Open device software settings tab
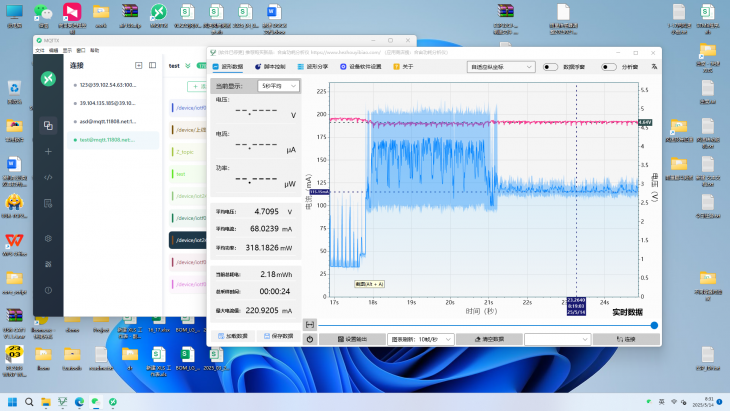The height and width of the screenshot is (411, 730). point(360,67)
